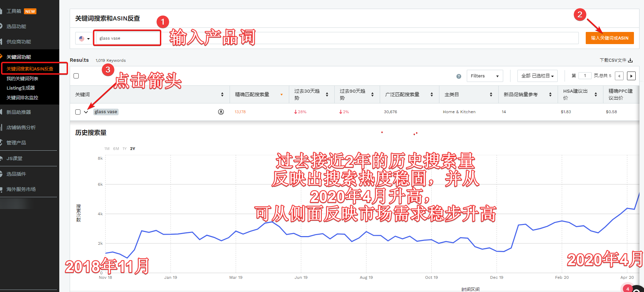Toggle the select-all keywords checkbox
This screenshot has width=644, height=292.
tap(76, 76)
